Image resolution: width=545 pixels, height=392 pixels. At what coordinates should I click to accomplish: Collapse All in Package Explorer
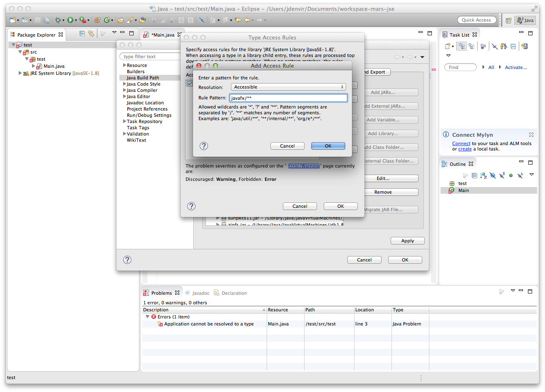pos(82,33)
